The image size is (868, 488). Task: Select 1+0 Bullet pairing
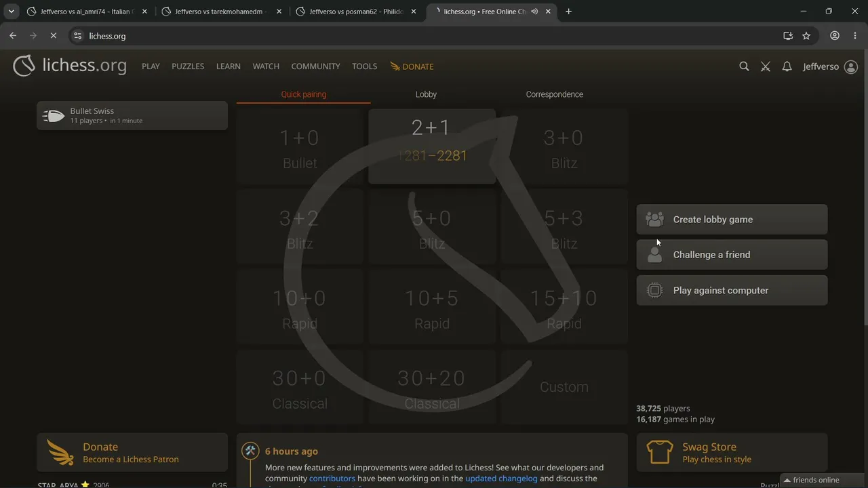(300, 146)
